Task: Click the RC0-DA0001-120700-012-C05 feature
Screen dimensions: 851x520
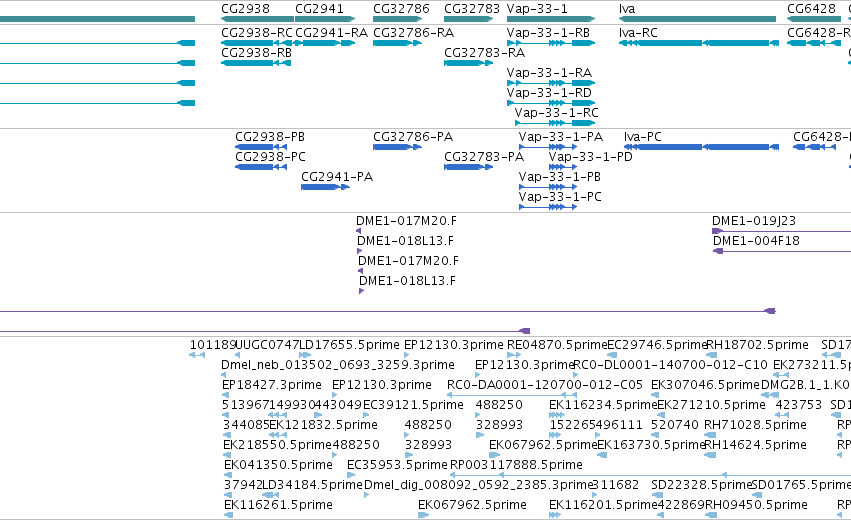Action: (511, 396)
